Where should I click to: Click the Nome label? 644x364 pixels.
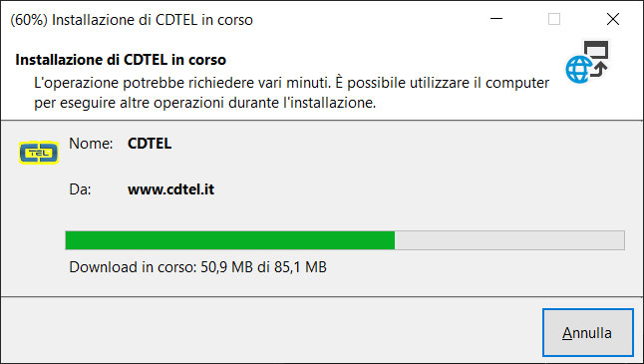pos(91,144)
